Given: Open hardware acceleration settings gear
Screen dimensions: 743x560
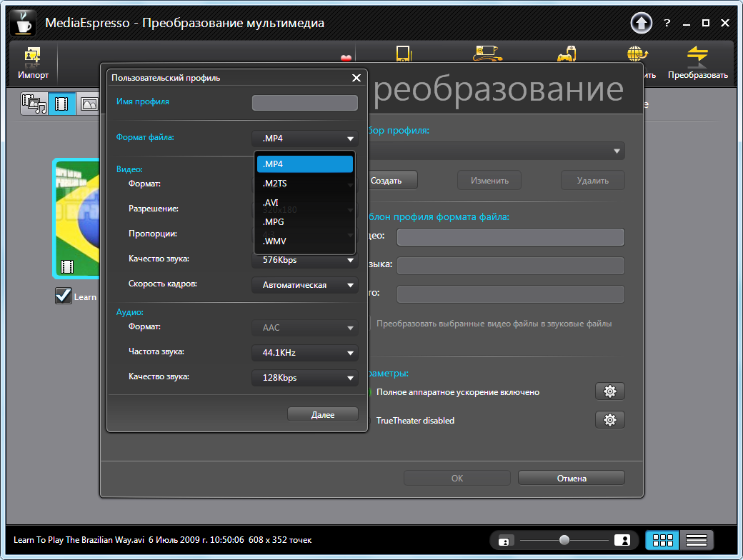Looking at the screenshot, I should (609, 391).
